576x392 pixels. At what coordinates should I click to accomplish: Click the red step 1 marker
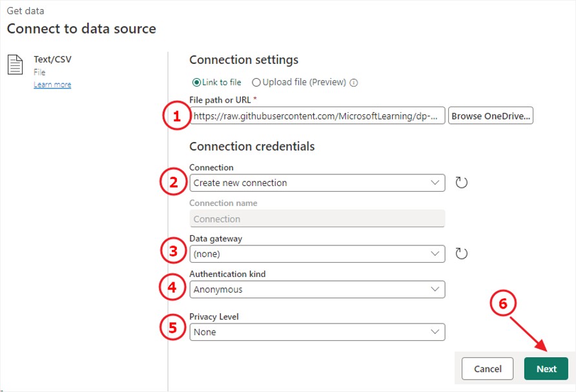tap(175, 117)
